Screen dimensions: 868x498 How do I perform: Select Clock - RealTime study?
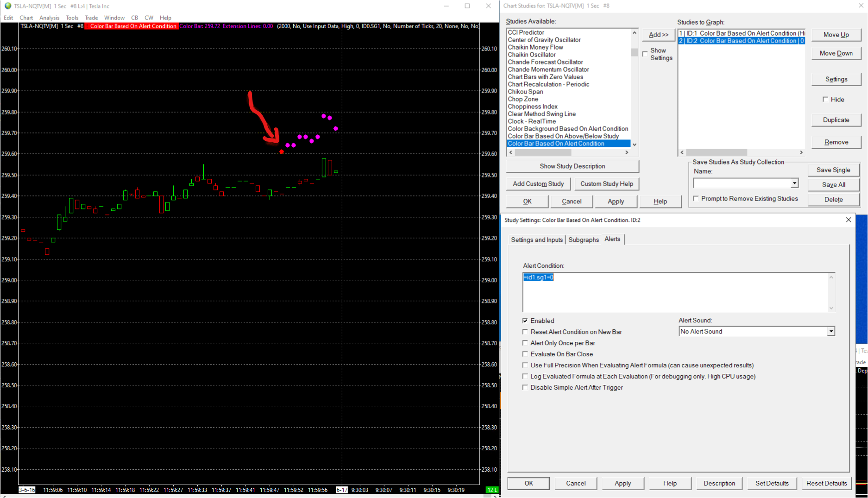(x=531, y=121)
